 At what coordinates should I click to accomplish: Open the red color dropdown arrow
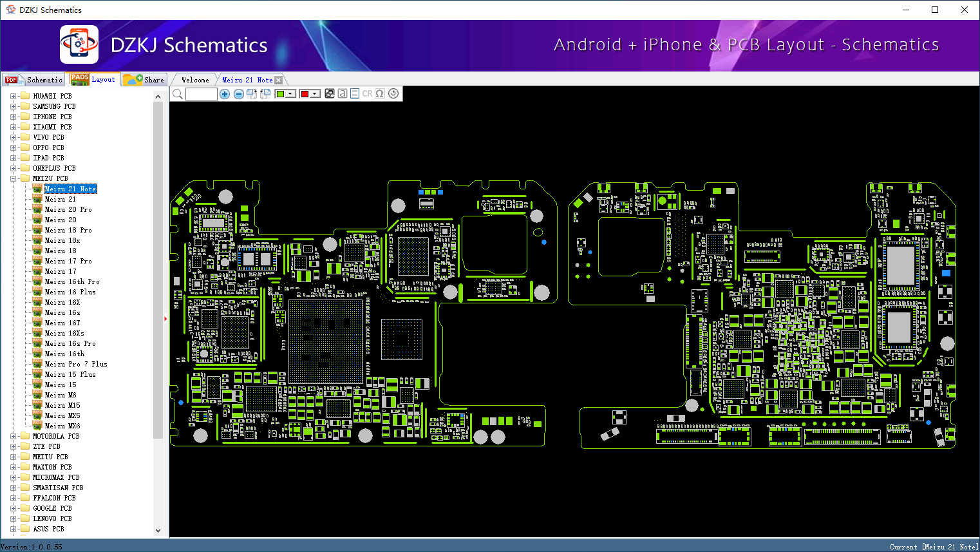point(315,94)
